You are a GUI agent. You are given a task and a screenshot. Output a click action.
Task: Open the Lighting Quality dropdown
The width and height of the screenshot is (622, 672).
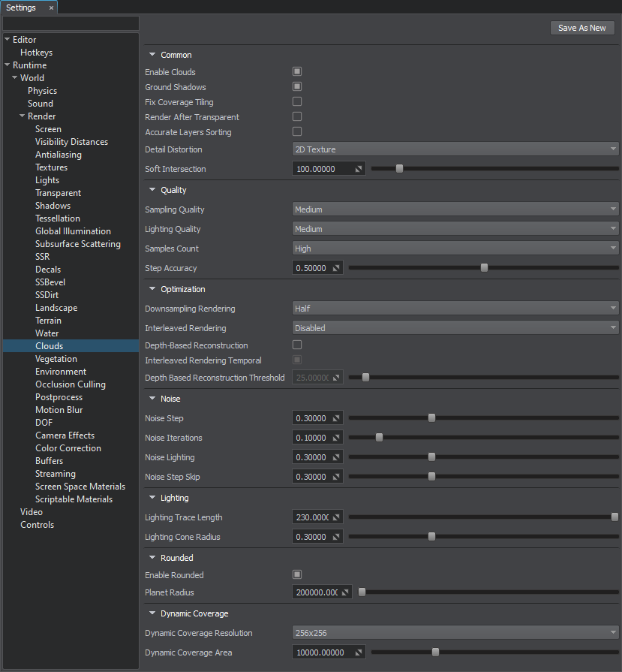tap(455, 229)
